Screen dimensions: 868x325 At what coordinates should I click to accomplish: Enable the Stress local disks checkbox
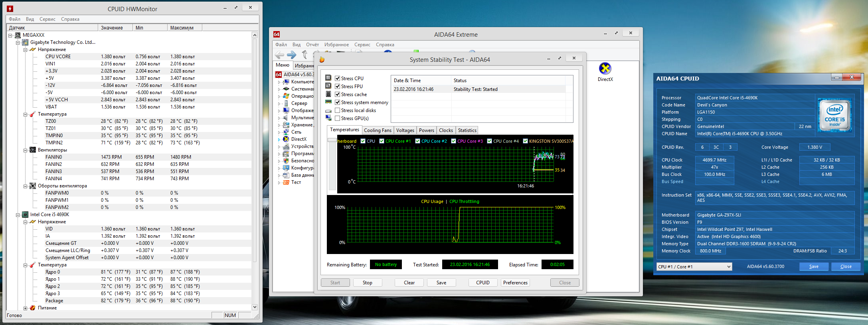click(338, 110)
